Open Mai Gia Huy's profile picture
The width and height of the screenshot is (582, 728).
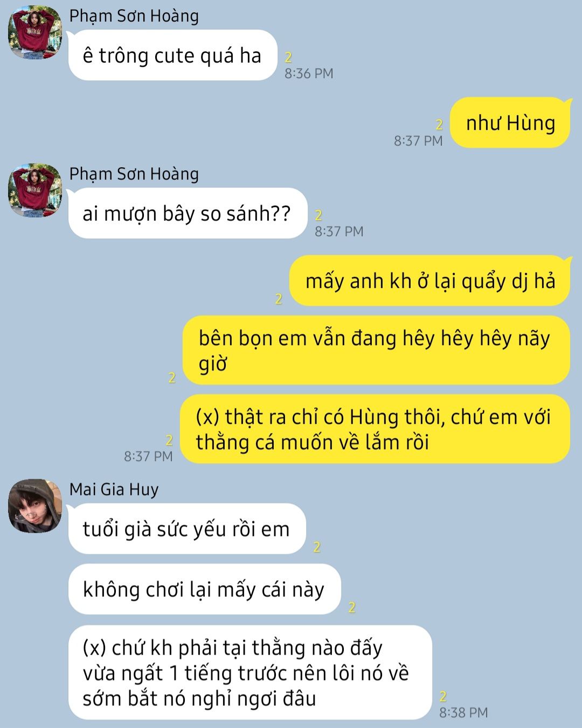click(x=35, y=506)
